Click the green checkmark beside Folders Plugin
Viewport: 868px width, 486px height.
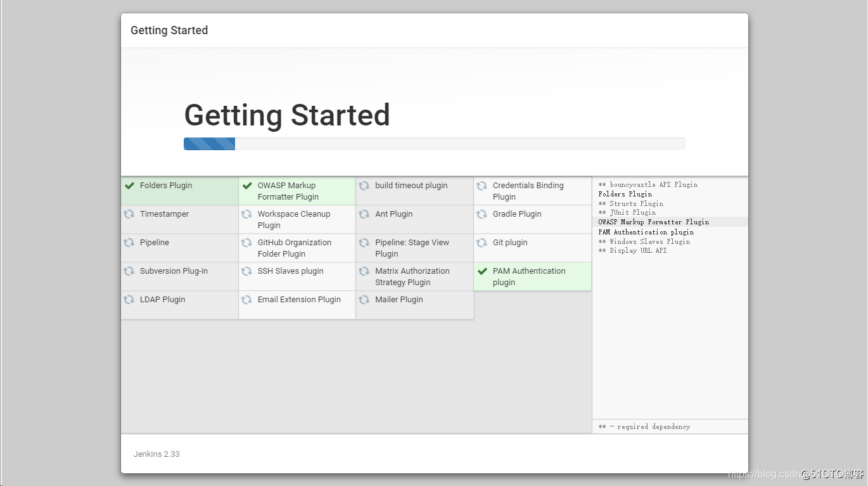coord(129,186)
